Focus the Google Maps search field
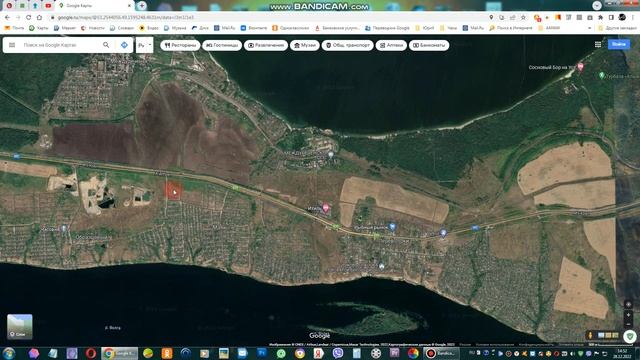The image size is (640, 360). click(61, 45)
